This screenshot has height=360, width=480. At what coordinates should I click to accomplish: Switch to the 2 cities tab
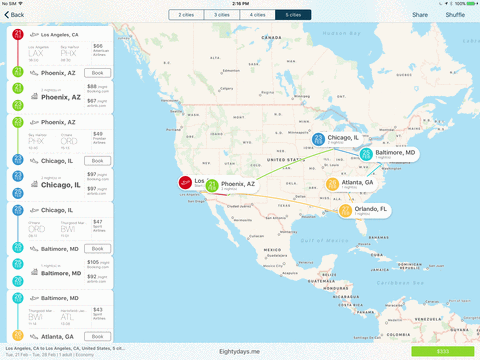186,15
